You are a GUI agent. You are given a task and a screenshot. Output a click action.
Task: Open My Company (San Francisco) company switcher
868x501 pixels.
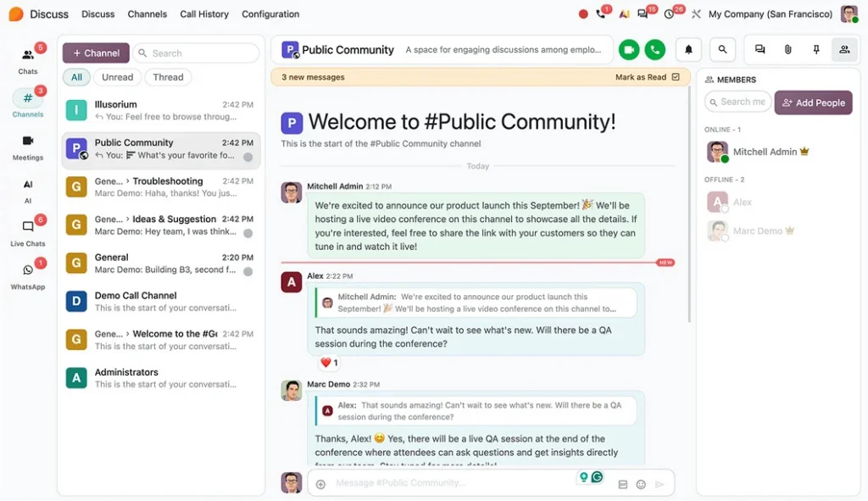point(770,14)
